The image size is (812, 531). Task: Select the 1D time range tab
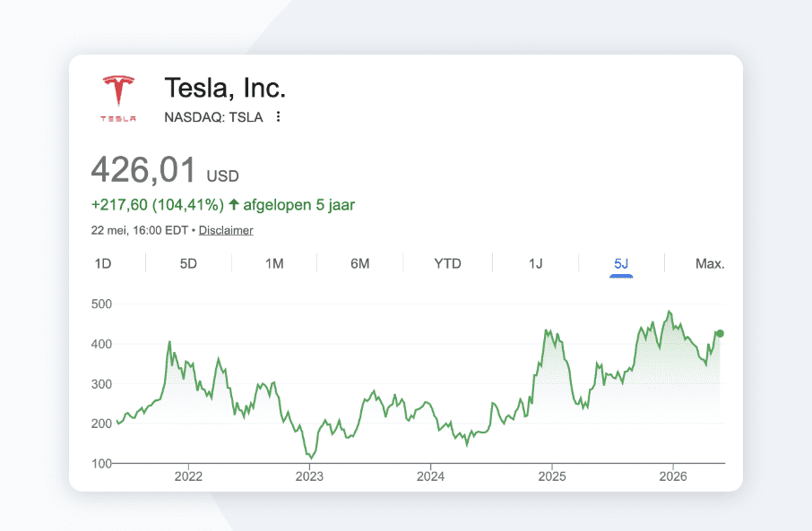[103, 263]
